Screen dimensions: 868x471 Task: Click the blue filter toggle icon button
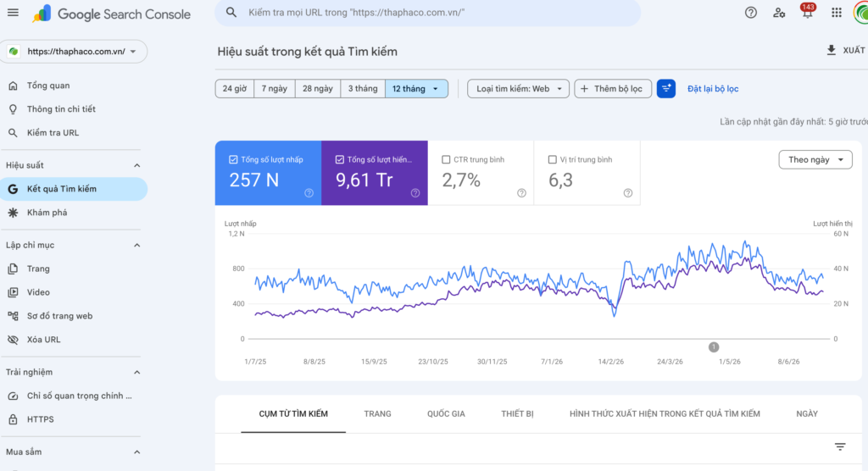[x=666, y=89]
